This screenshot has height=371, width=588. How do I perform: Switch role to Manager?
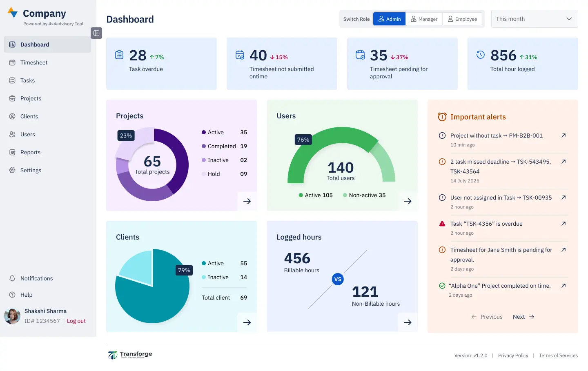pos(424,18)
